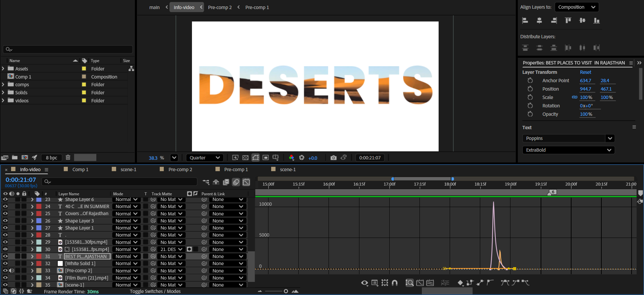Viewport: 644px width, 295px height.
Task: Fit selection to view in graph editor
Action: [420, 283]
